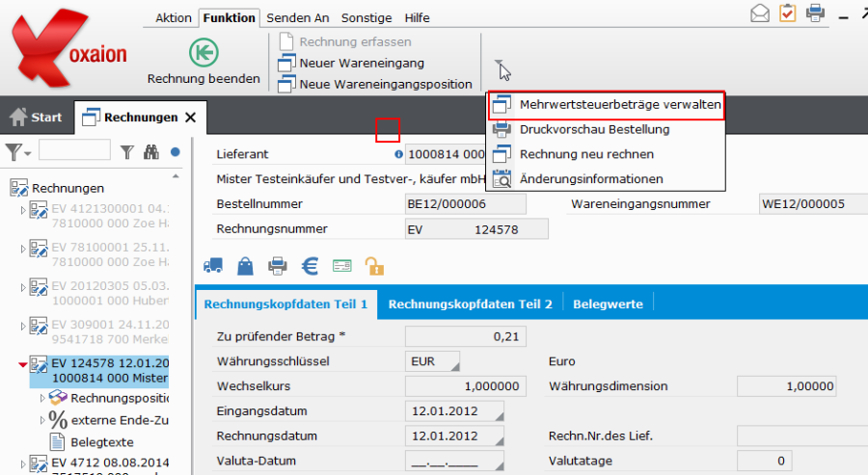
Task: Click Neue Wareneingangsposition toolbar entry
Action: [375, 84]
